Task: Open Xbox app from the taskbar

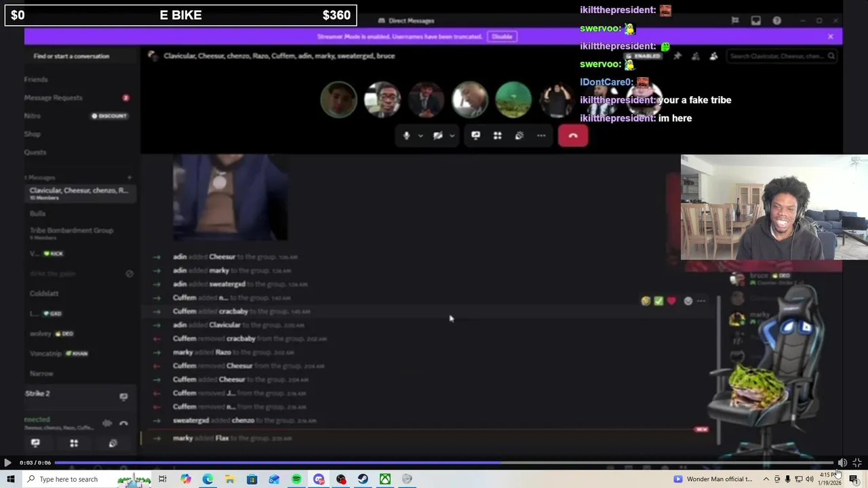Action: [385, 479]
